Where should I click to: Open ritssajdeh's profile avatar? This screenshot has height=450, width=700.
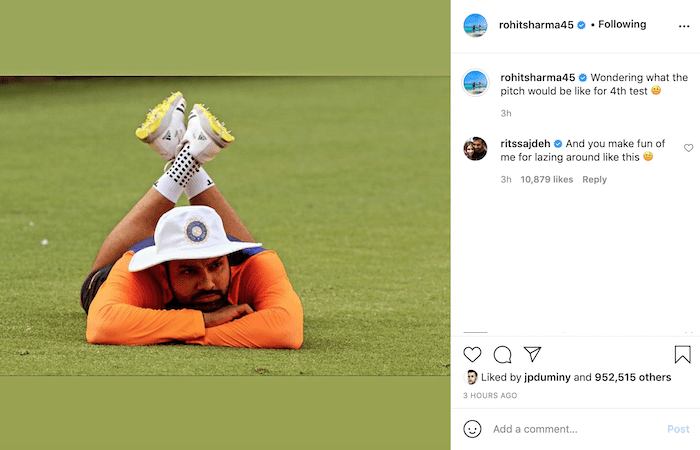pos(475,149)
